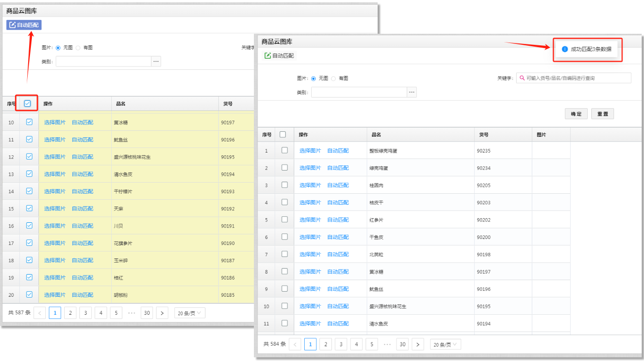
Task: Go to page 2 in left window pagination
Action: click(70, 313)
